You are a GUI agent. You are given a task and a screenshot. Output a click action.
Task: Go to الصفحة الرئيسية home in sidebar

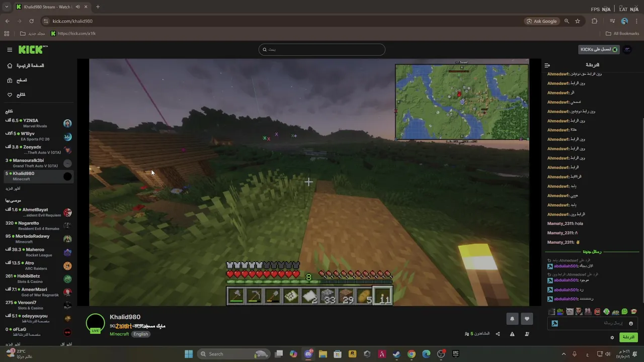(25, 66)
